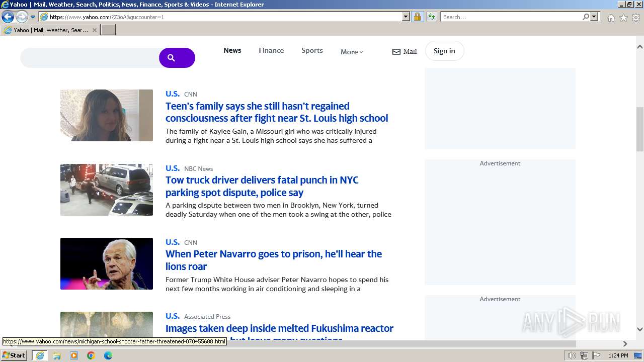Click horizontal scrollbar right arrow

[625, 344]
